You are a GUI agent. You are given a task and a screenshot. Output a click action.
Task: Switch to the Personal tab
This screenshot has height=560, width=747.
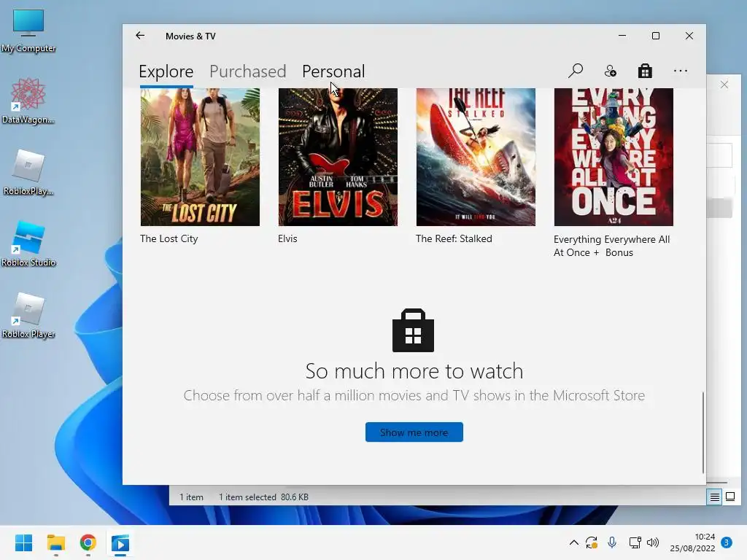(x=333, y=71)
